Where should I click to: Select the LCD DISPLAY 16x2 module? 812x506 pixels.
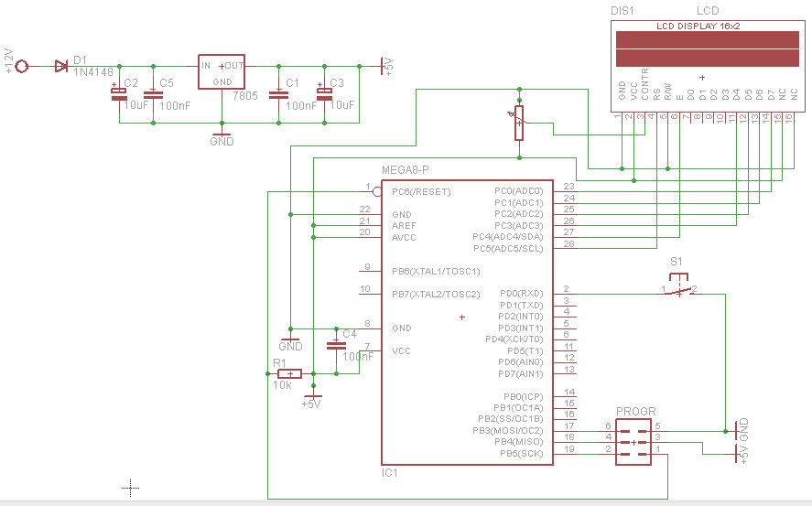(x=708, y=66)
